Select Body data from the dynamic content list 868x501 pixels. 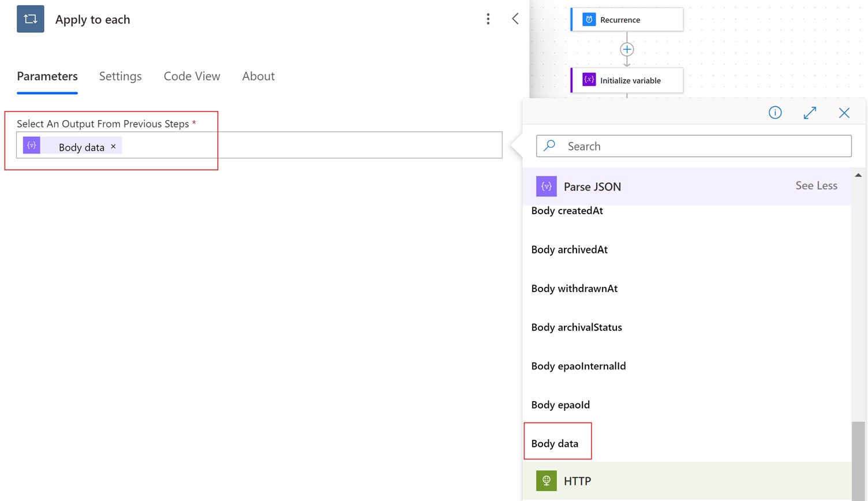point(555,443)
